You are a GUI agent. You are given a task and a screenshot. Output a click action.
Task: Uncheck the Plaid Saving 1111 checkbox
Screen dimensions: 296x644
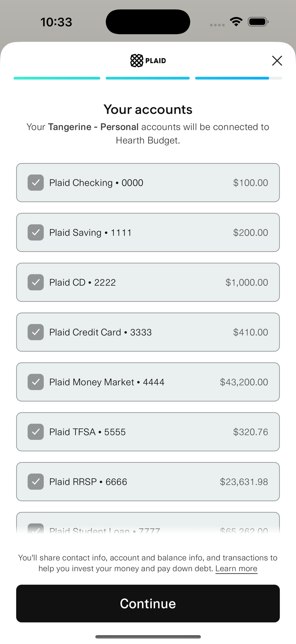tap(36, 232)
